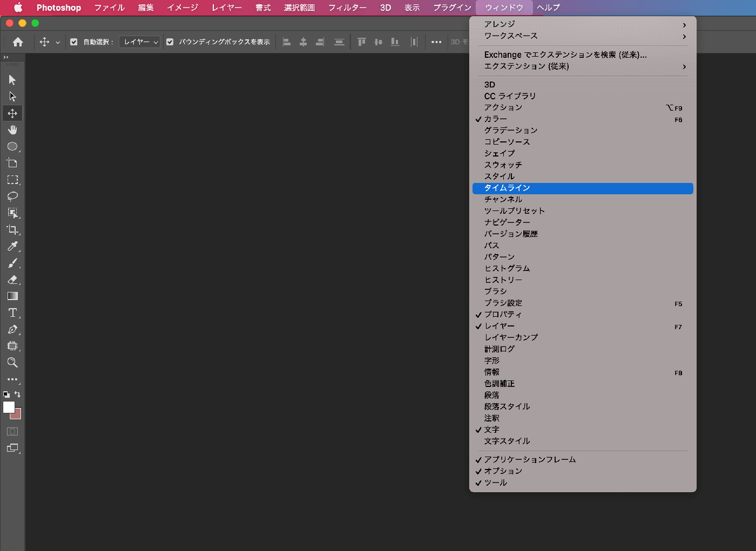Expand the toolbar double-arrow toggle
756x551 pixels.
tap(6, 57)
